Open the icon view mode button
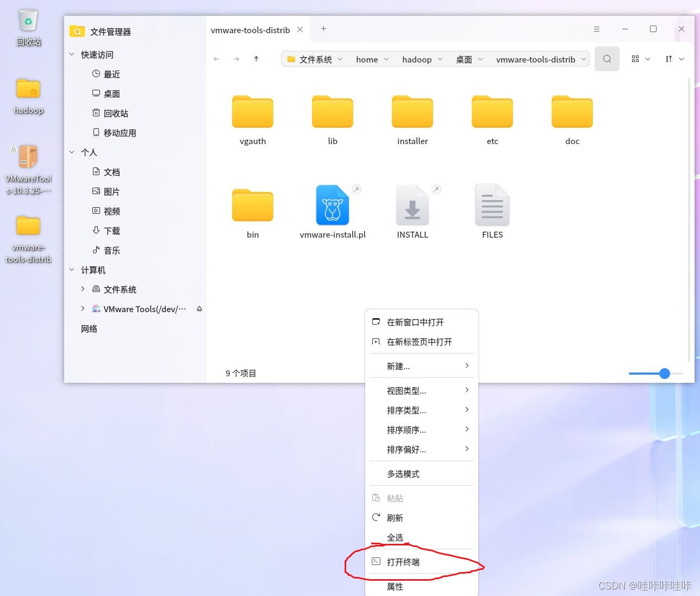The width and height of the screenshot is (700, 596). [635, 59]
